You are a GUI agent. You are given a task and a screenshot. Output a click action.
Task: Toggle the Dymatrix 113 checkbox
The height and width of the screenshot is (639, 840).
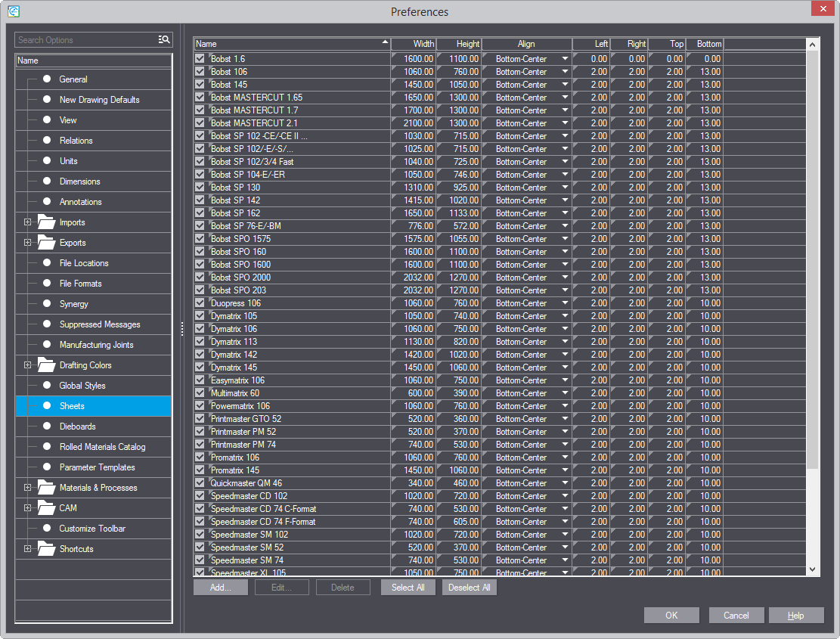pyautogui.click(x=200, y=341)
